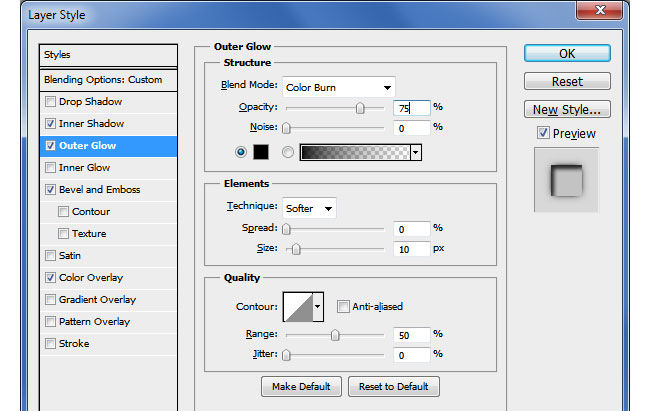
Task: Click the Spread value field
Action: pyautogui.click(x=412, y=229)
